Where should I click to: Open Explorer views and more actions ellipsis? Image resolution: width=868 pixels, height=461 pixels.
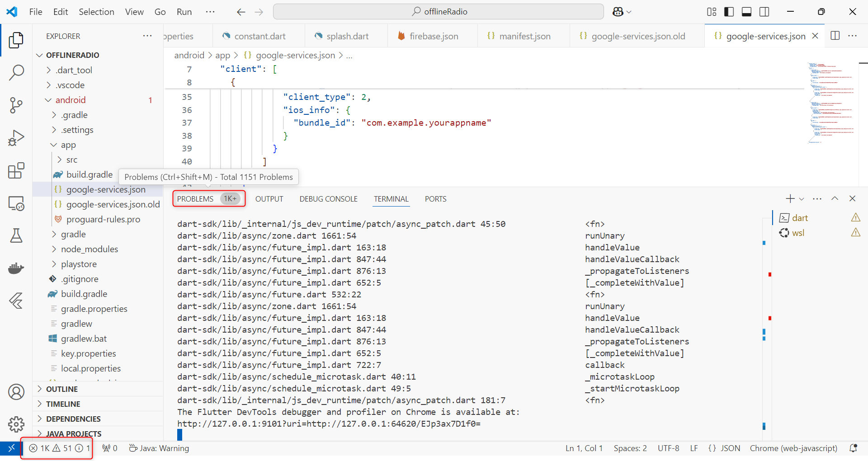(147, 36)
